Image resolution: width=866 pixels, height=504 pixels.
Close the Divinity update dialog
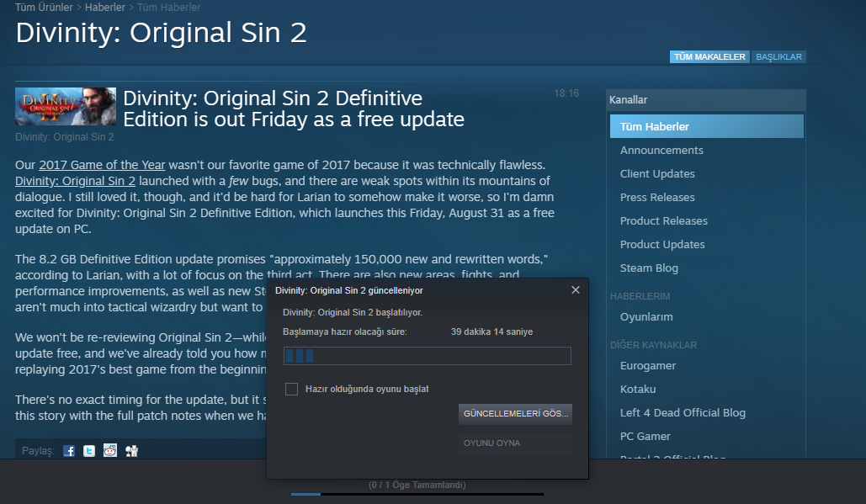[x=576, y=289]
